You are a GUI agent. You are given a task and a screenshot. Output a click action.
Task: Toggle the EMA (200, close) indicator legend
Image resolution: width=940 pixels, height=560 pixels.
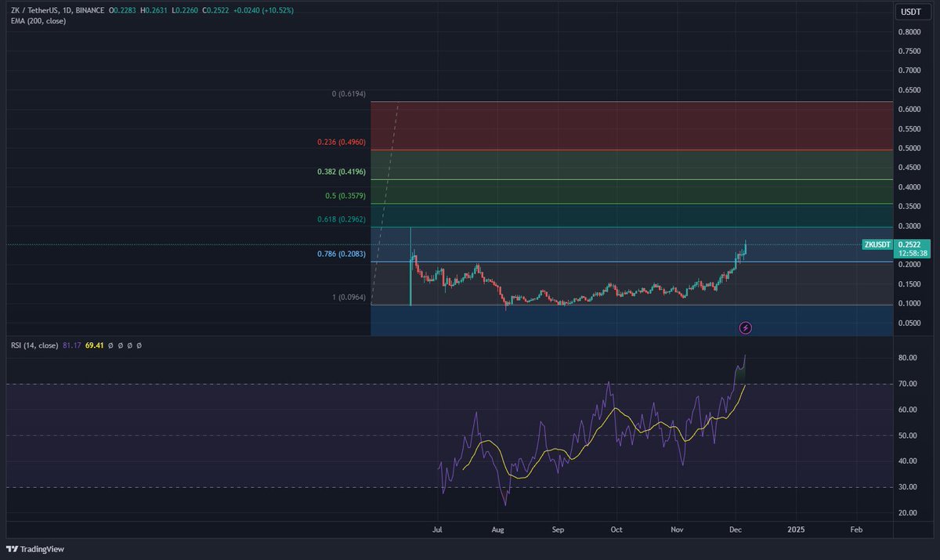[x=38, y=22]
